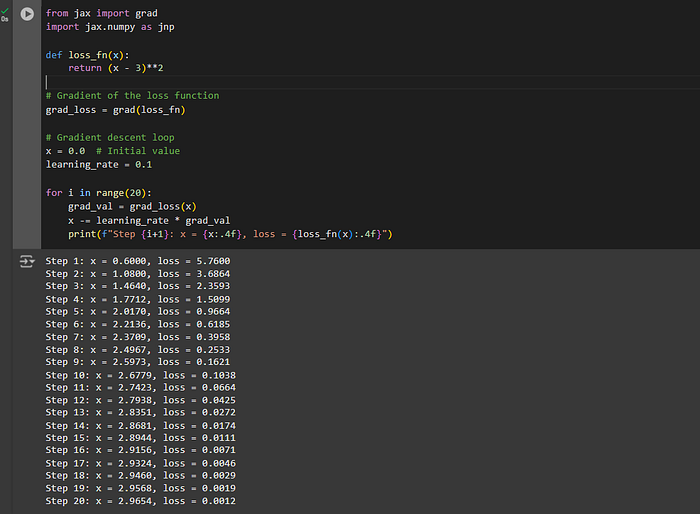Click the print f-string statement line

(x=230, y=234)
